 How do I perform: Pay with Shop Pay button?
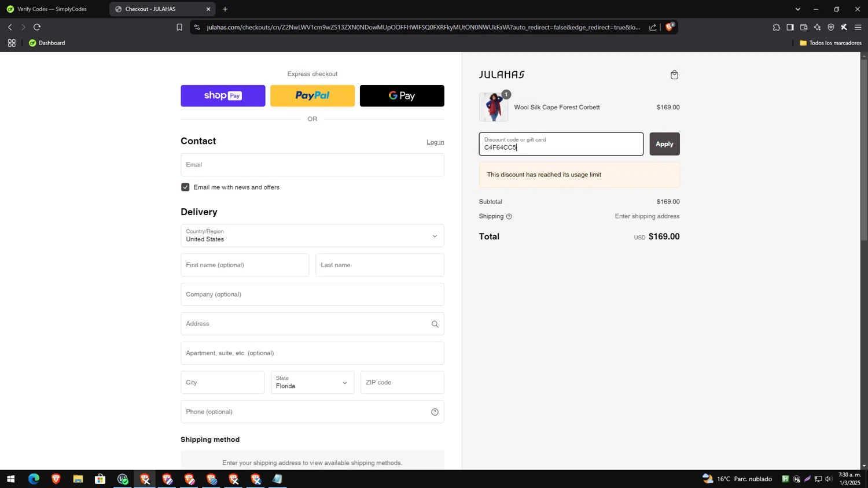click(223, 96)
